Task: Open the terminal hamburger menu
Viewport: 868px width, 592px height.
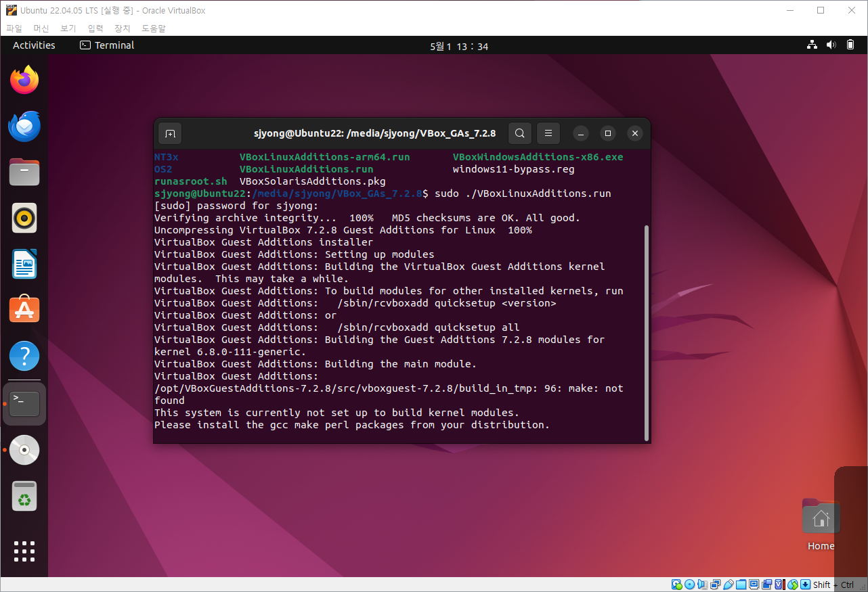Action: click(x=548, y=133)
